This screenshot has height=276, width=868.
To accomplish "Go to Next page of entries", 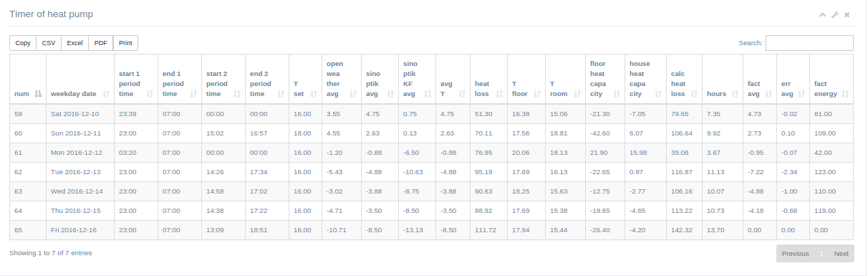I will point(841,254).
